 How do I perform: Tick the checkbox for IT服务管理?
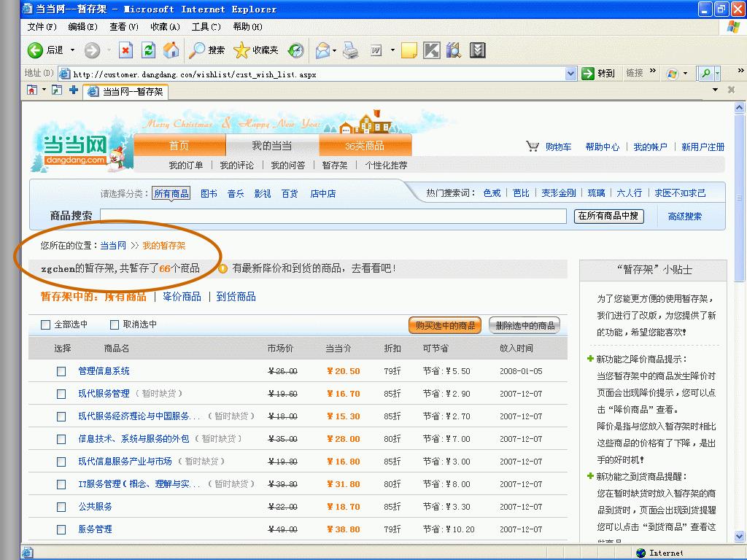[x=61, y=484]
